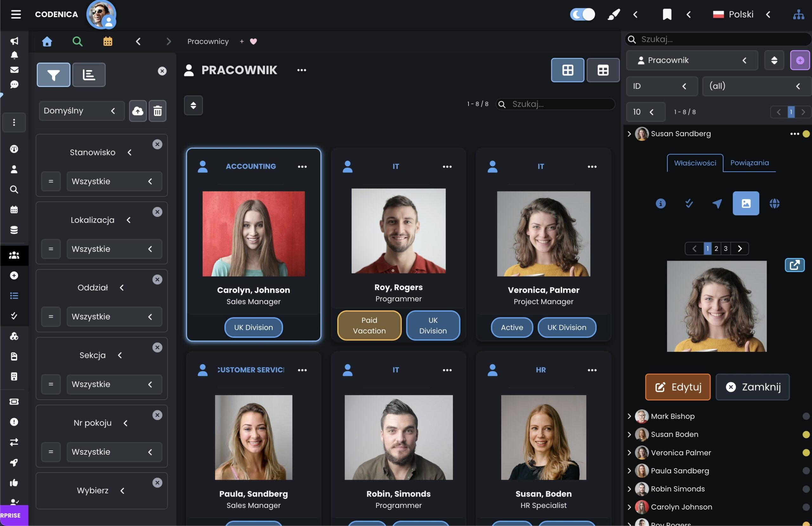
Task: Click the cloud upload filter save icon
Action: coord(138,111)
